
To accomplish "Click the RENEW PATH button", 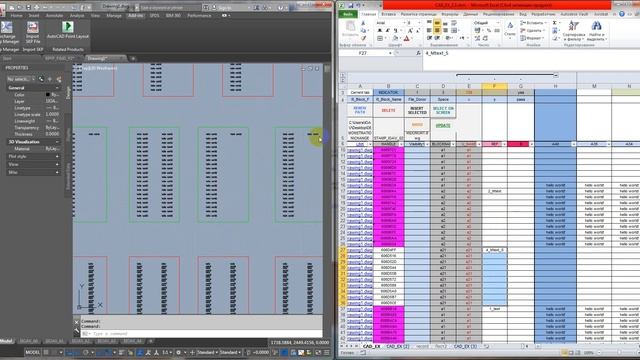I will point(360,110).
